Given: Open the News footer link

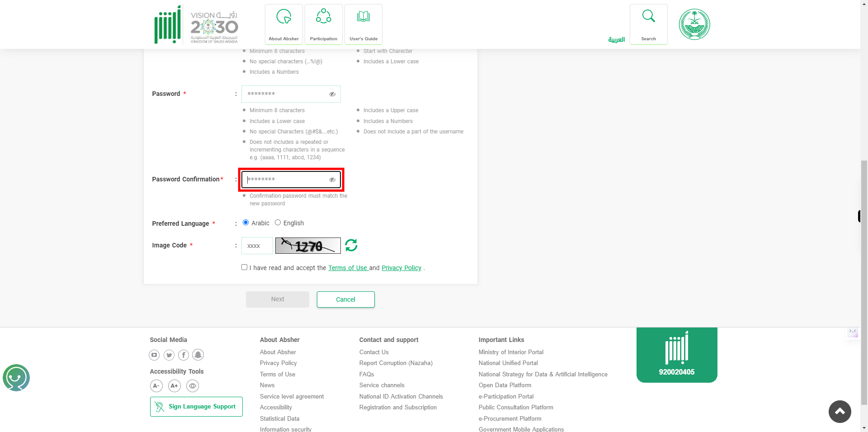Looking at the screenshot, I should click(267, 385).
